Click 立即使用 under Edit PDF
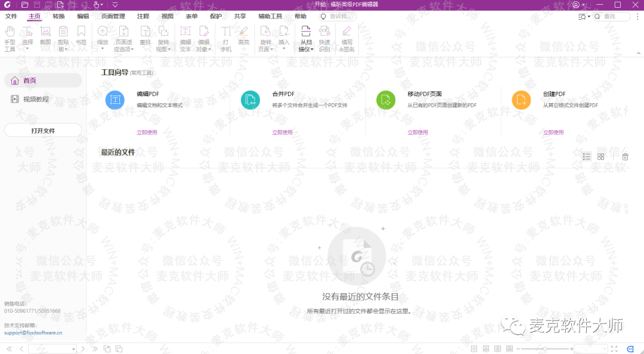 click(x=147, y=133)
